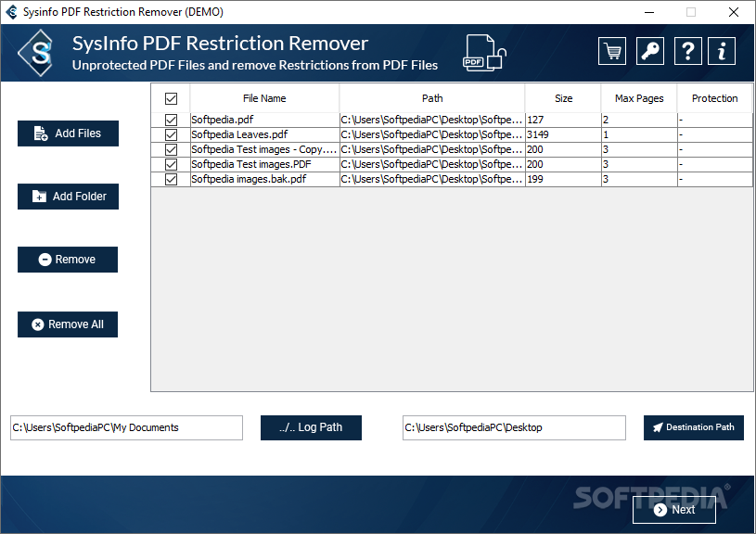Click the path cell of Softpedia Leaves.pdf row
The height and width of the screenshot is (534, 756).
tap(432, 135)
